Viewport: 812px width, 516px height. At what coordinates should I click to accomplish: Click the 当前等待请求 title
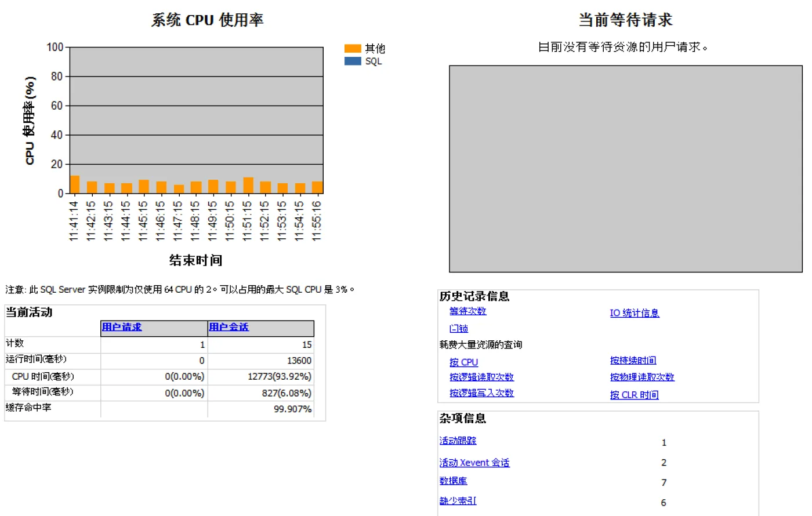point(626,20)
